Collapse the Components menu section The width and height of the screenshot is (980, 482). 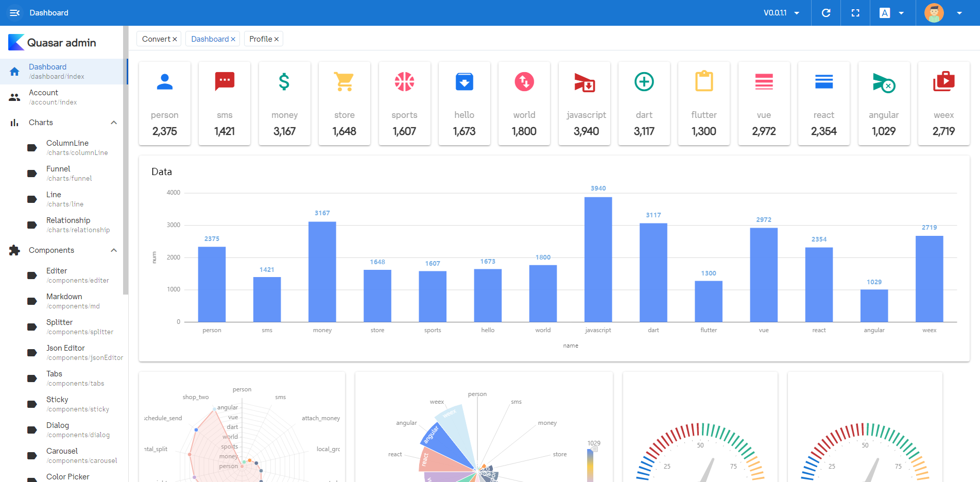[x=114, y=250]
